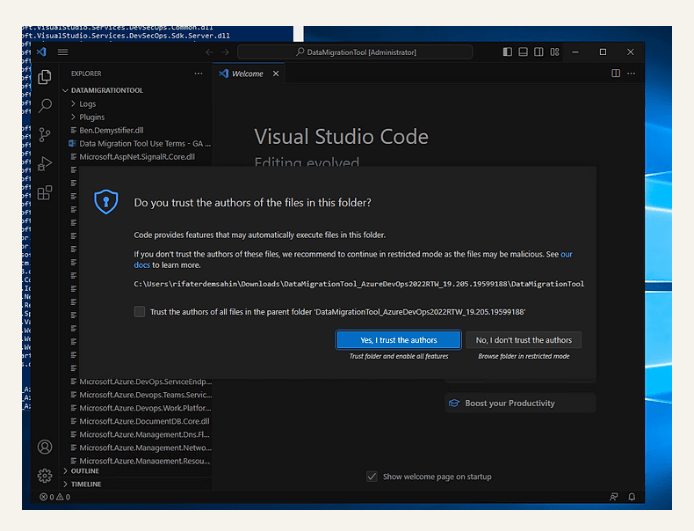
Task: Split the editor right icon
Action: 616,73
